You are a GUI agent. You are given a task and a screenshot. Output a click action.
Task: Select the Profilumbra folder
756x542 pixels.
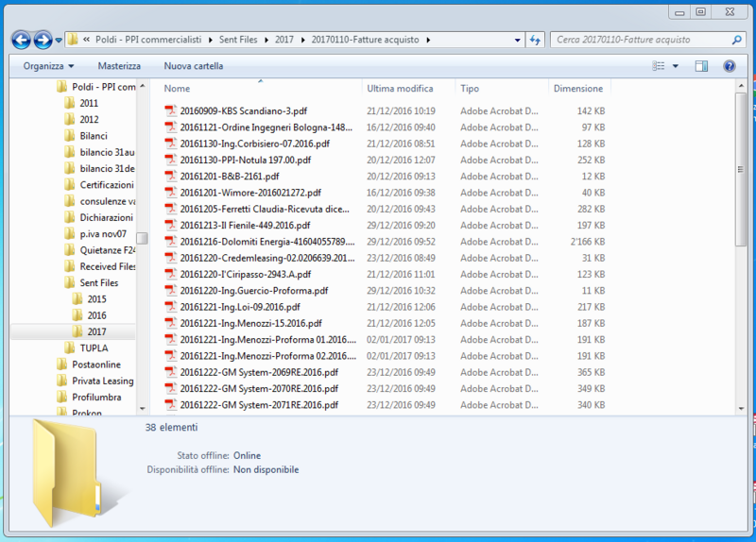(96, 398)
